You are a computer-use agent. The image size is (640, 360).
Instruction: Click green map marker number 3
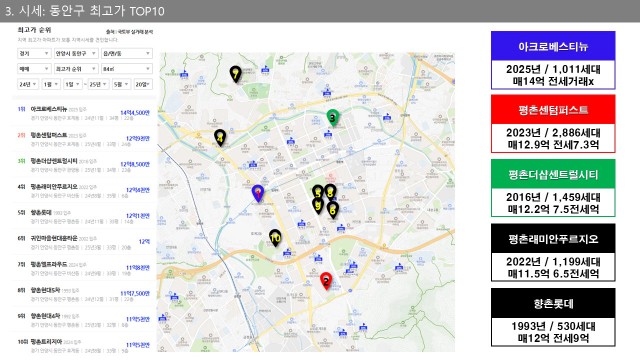click(333, 118)
